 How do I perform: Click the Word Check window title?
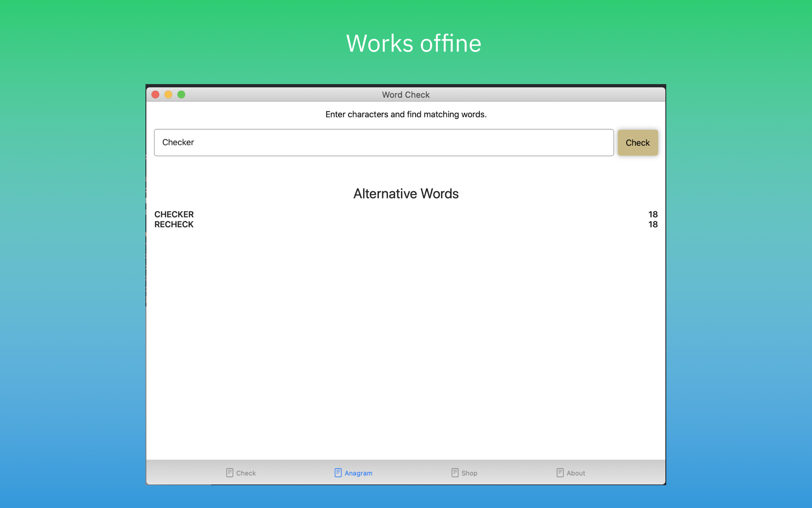(406, 95)
